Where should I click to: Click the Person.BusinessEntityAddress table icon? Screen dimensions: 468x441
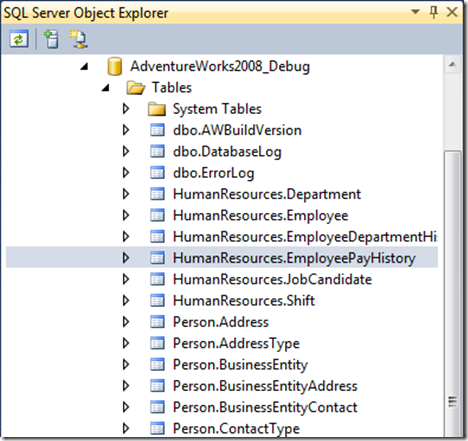point(157,386)
